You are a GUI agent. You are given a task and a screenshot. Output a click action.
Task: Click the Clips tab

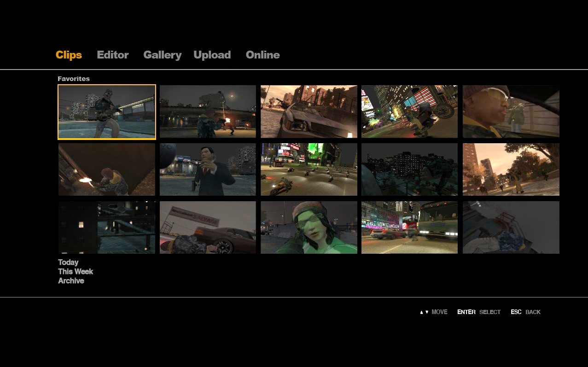[69, 55]
